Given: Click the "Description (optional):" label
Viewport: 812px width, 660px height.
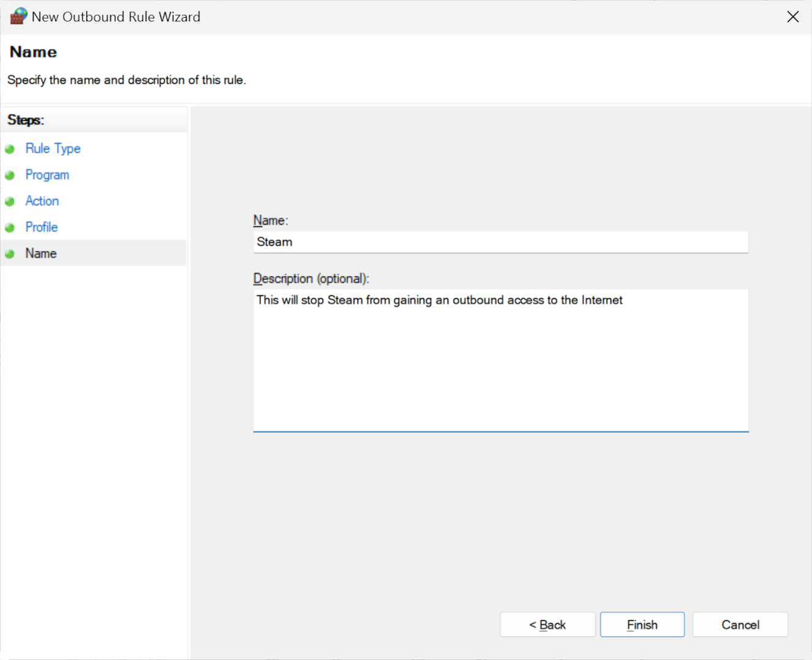Looking at the screenshot, I should point(311,279).
